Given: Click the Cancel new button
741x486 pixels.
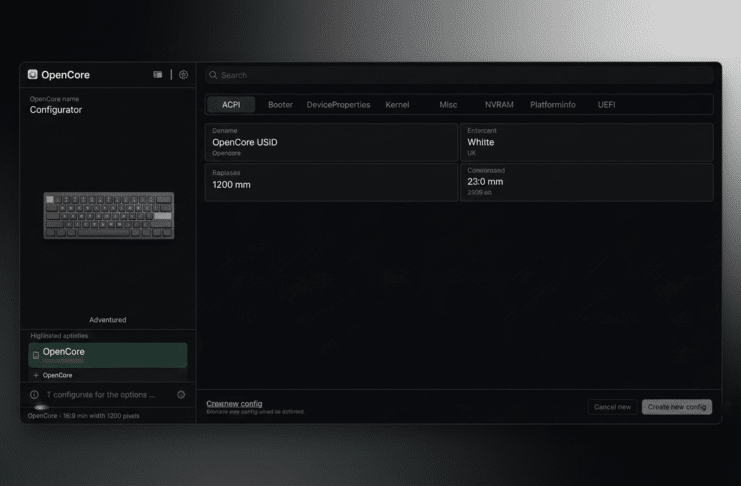Looking at the screenshot, I should pyautogui.click(x=612, y=407).
